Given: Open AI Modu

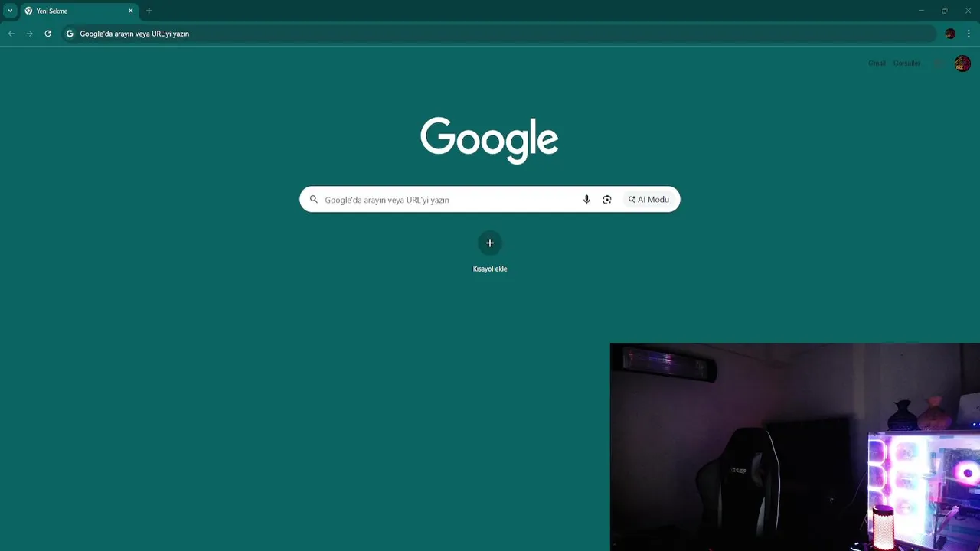Looking at the screenshot, I should (648, 200).
